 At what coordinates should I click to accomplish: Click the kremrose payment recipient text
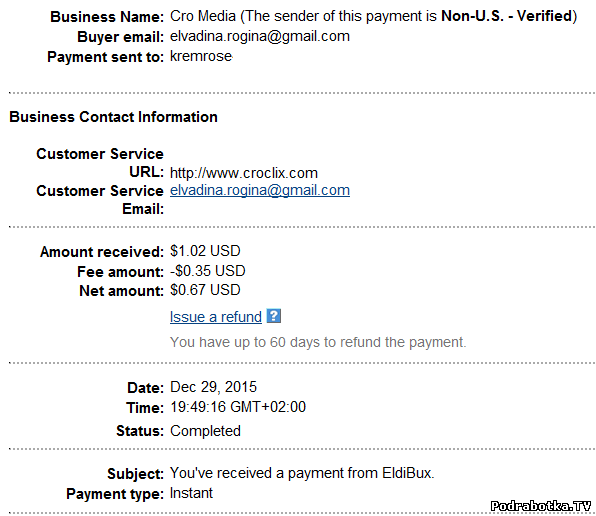(201, 57)
